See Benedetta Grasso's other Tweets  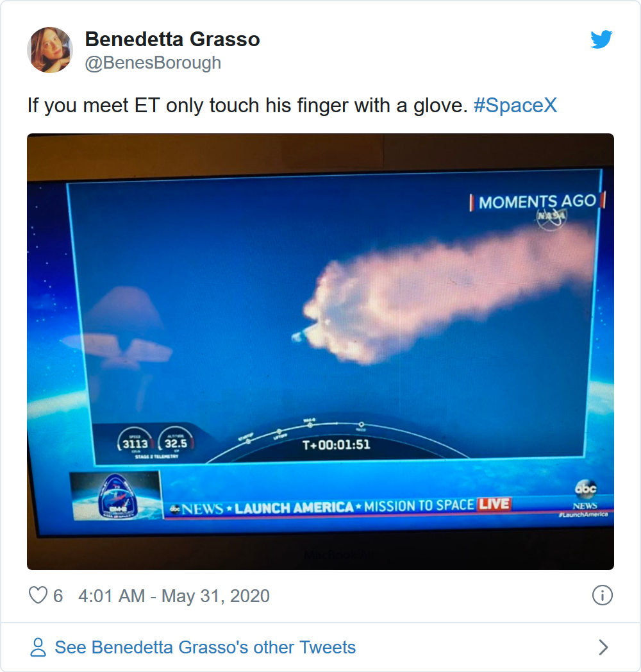click(205, 647)
